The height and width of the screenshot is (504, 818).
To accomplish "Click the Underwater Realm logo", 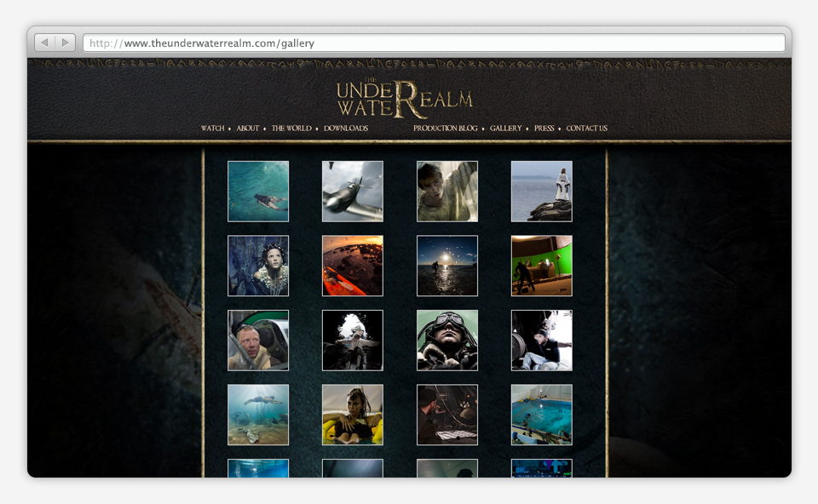I will coord(404,99).
